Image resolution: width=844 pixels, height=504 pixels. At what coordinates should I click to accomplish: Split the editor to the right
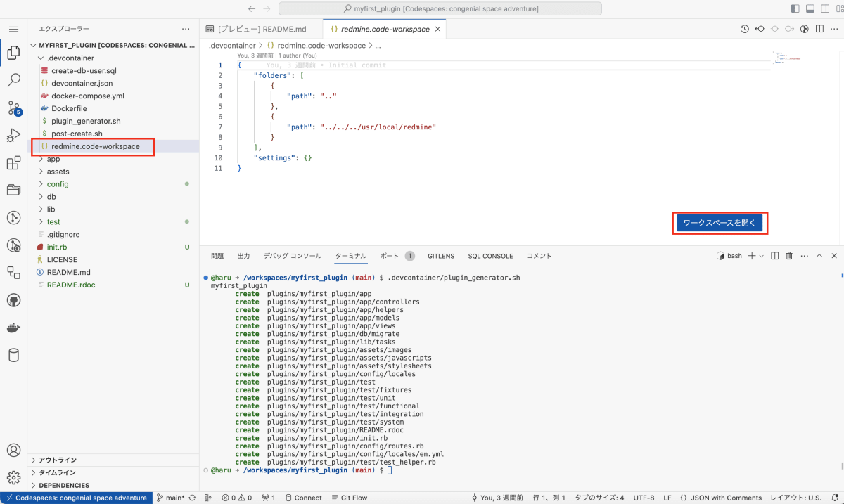tap(819, 29)
